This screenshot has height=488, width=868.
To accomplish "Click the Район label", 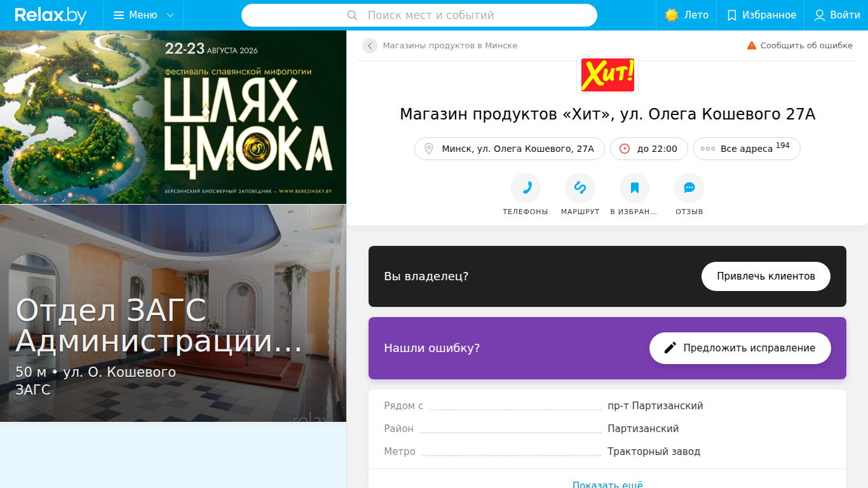I will point(398,429).
